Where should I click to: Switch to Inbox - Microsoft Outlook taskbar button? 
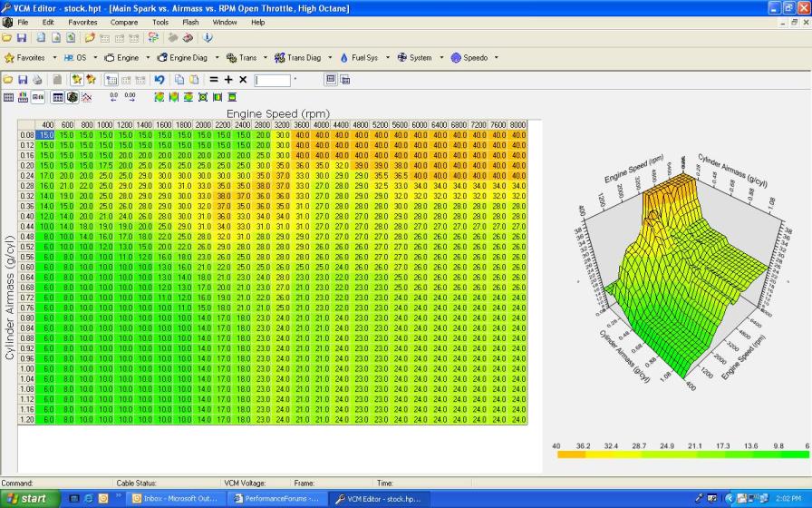[x=177, y=499]
